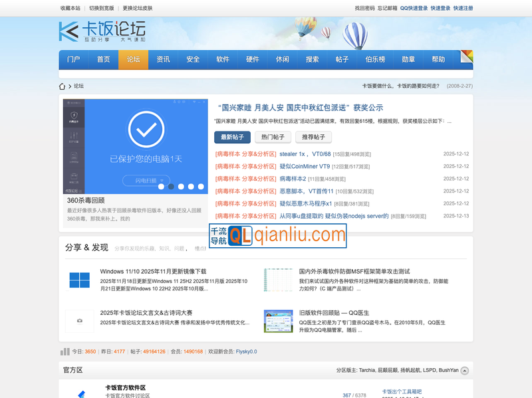The height and width of the screenshot is (398, 532).
Task: Open the 360 antivirus slideshow image
Action: click(x=136, y=146)
